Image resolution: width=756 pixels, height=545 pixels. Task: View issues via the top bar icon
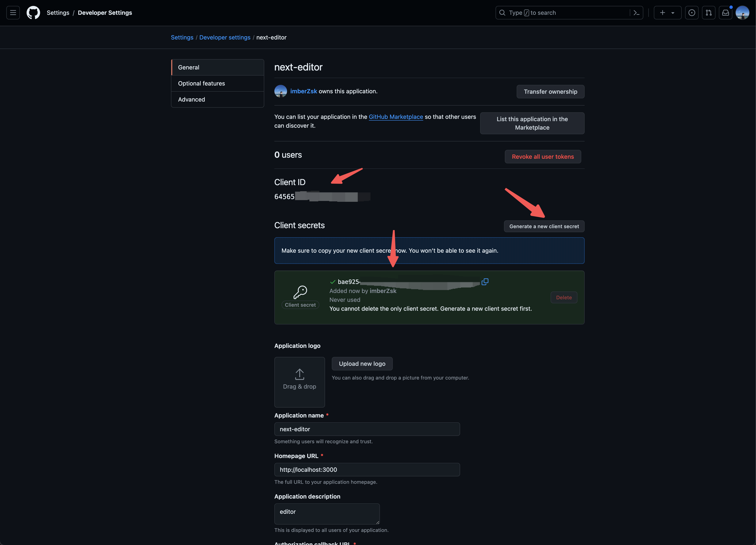coord(692,13)
